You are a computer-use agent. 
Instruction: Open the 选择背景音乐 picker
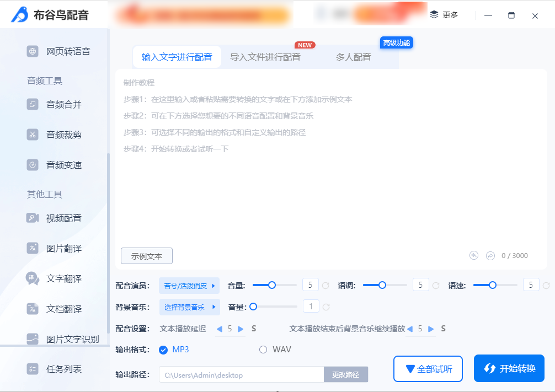[190, 307]
